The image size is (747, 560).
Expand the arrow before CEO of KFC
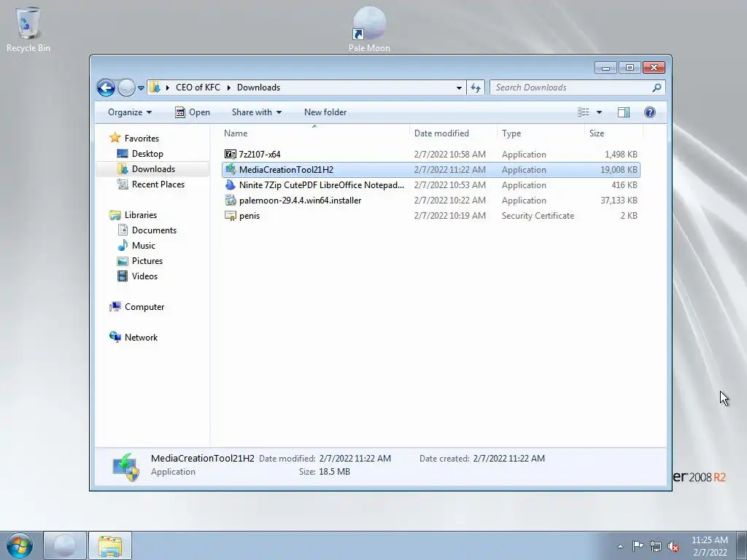pos(168,87)
